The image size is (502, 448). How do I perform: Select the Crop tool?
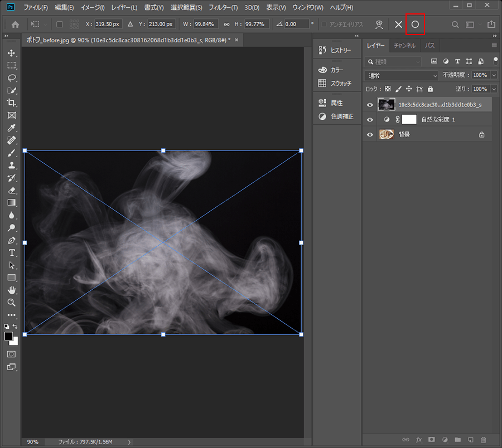pyautogui.click(x=11, y=103)
